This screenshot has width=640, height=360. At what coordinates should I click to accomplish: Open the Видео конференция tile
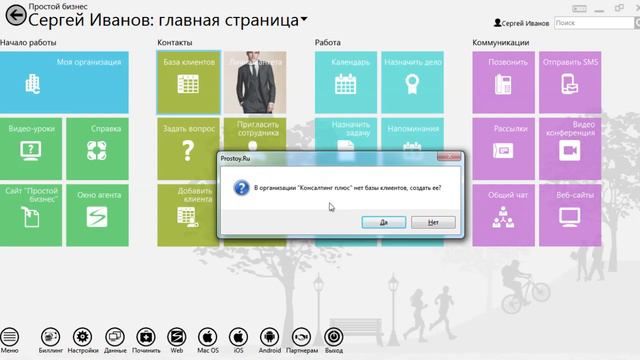[570, 149]
